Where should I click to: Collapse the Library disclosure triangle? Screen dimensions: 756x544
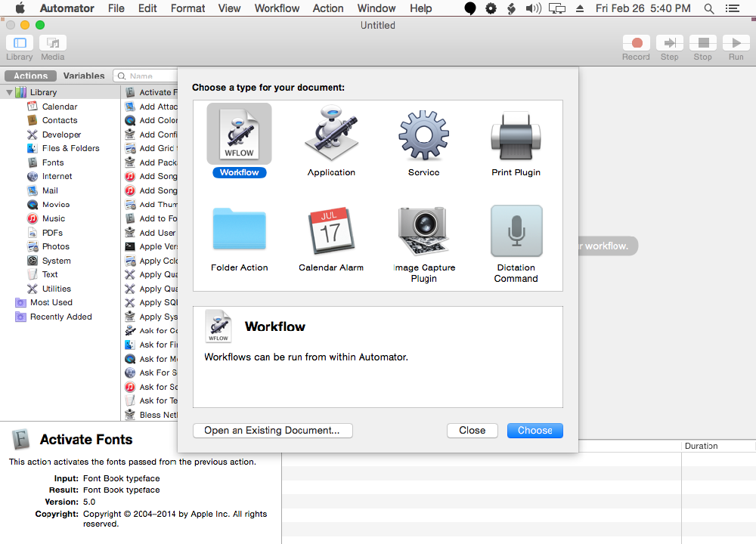click(x=9, y=92)
